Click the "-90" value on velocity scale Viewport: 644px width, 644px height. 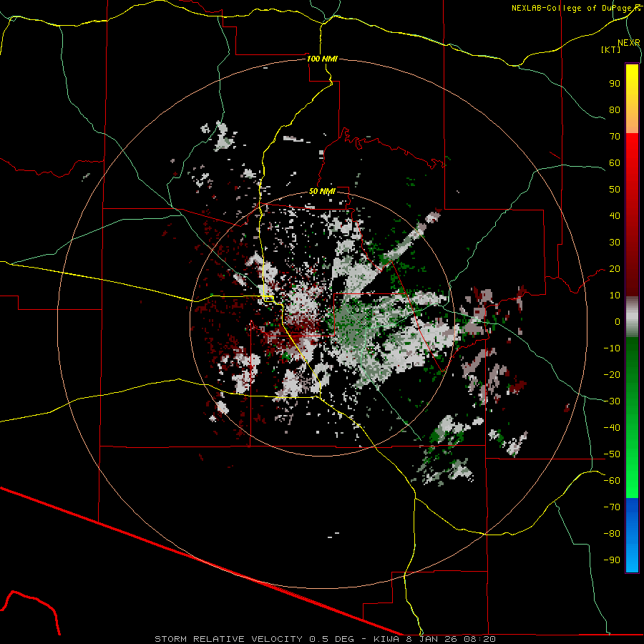612,560
